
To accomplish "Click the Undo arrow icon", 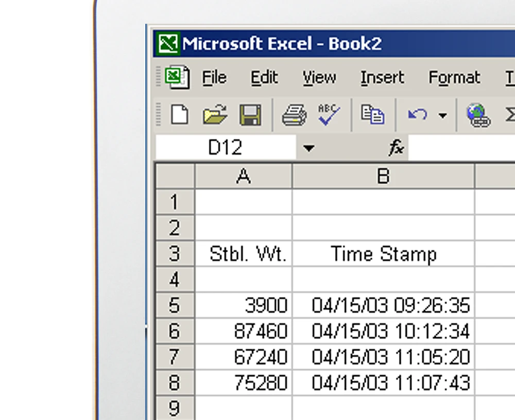I will [x=417, y=114].
